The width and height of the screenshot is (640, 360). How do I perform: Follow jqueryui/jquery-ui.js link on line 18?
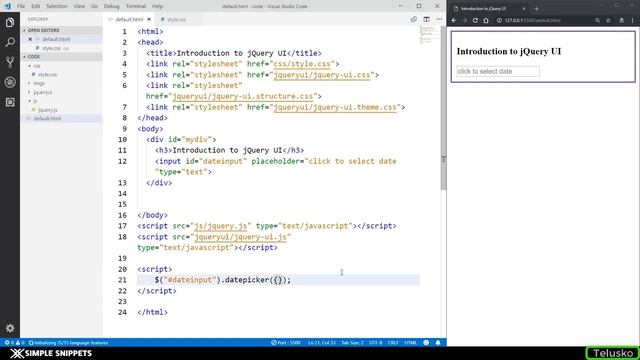tap(240, 237)
